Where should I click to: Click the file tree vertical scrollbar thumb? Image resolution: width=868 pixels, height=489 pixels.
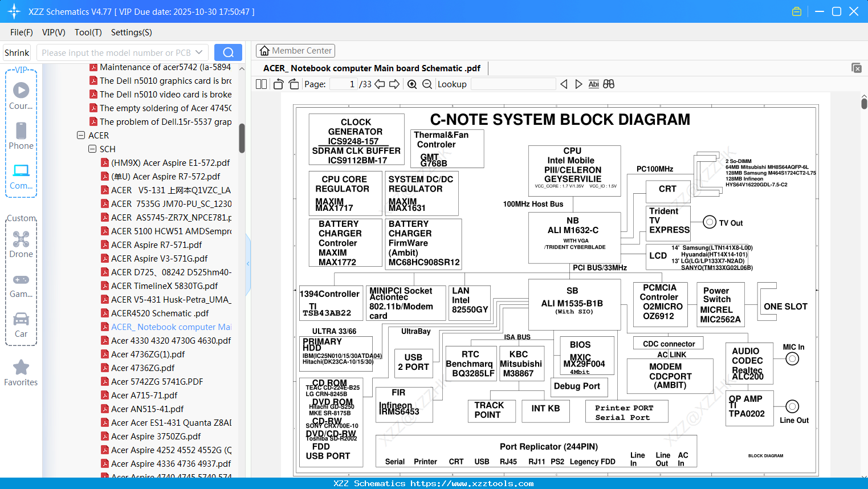point(242,138)
